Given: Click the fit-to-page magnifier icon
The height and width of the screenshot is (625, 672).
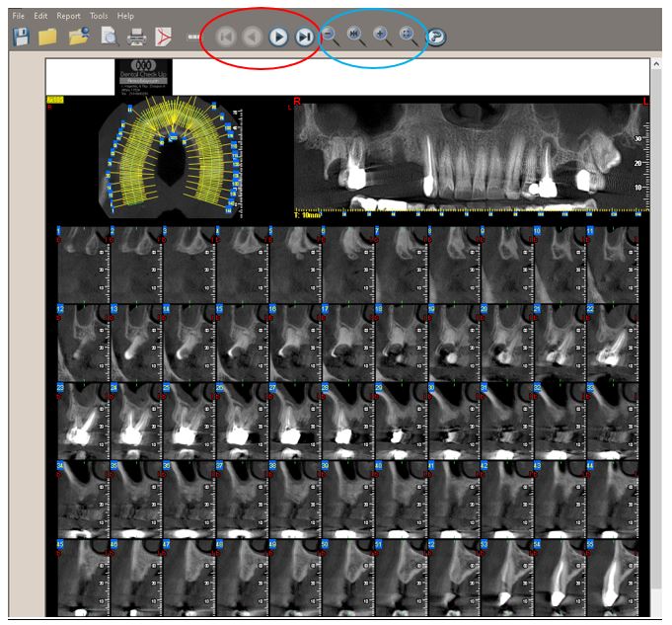Looking at the screenshot, I should (x=408, y=36).
